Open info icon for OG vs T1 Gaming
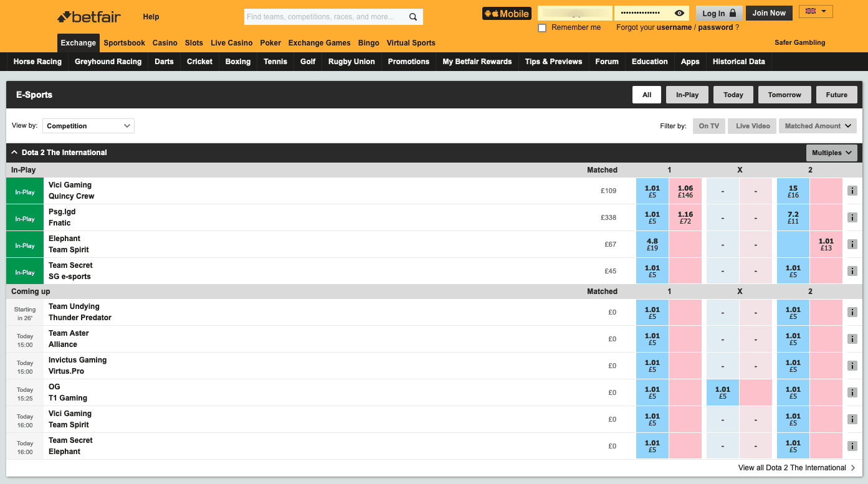The image size is (868, 484). (852, 392)
